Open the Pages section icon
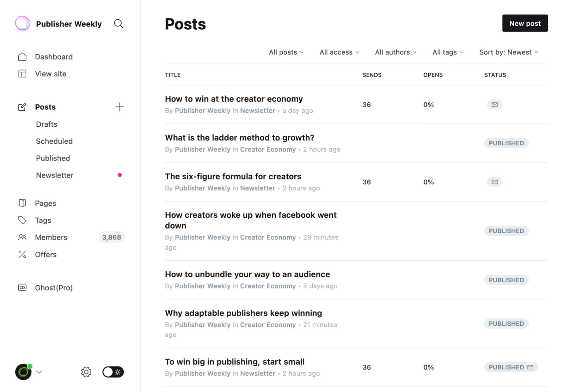 pos(22,203)
